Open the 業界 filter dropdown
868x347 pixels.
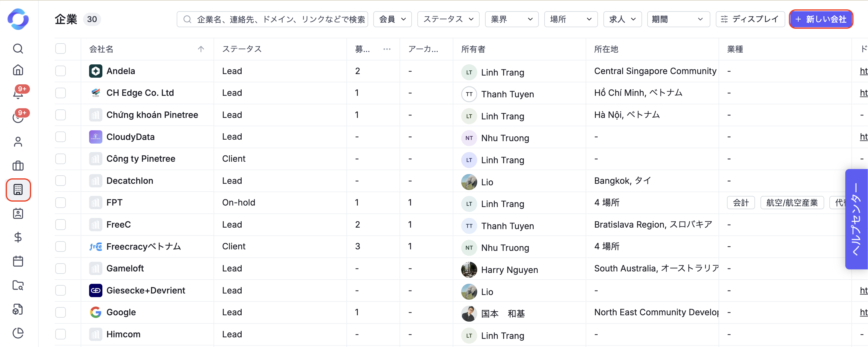coord(511,19)
